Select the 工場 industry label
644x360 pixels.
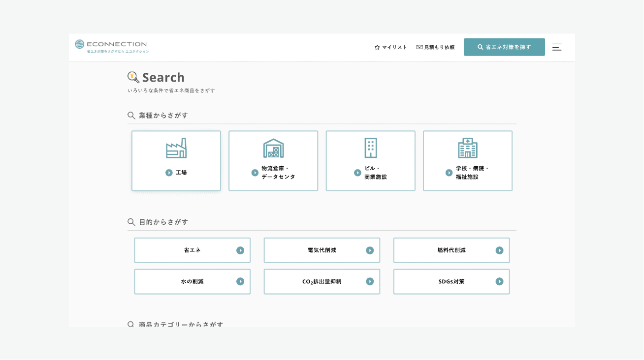coord(181,173)
